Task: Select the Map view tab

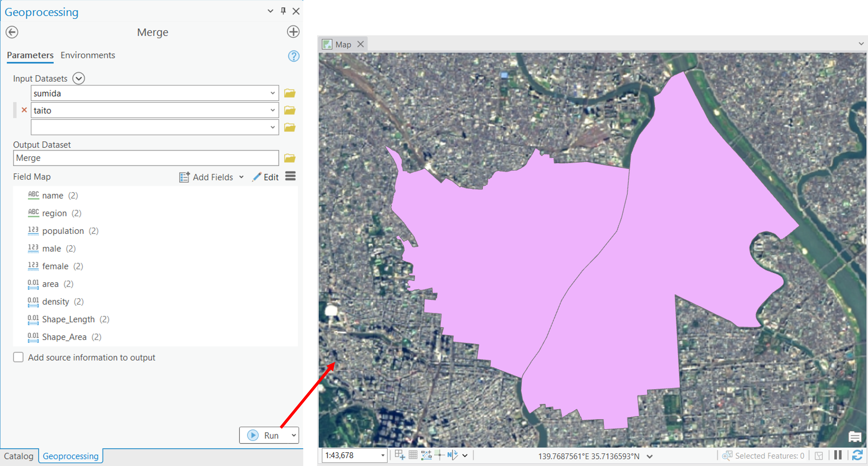Action: (x=343, y=44)
